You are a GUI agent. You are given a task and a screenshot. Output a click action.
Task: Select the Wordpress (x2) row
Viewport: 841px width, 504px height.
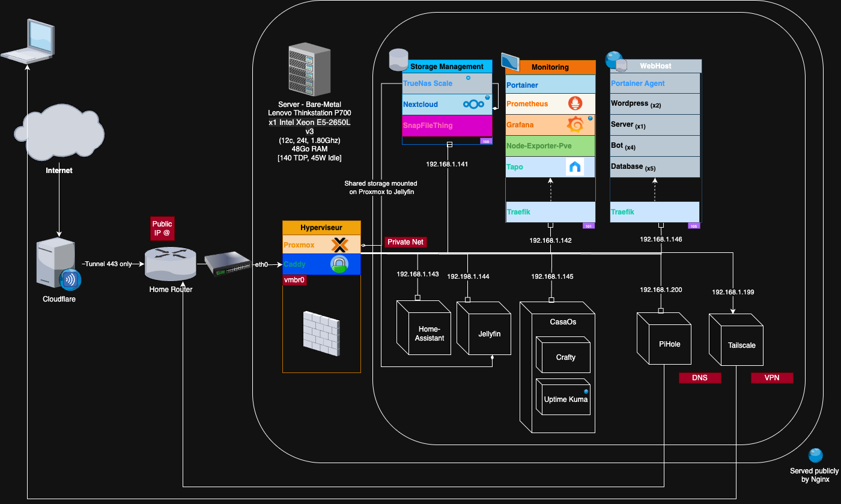pos(655,104)
